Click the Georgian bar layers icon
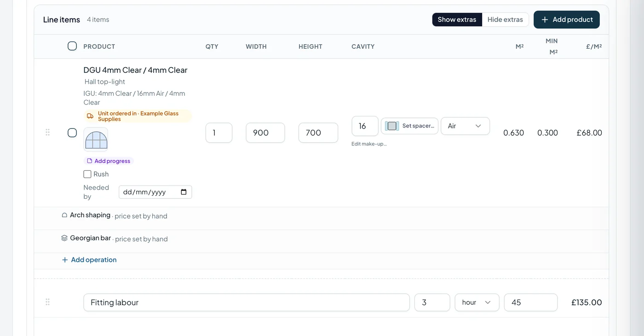 point(64,238)
